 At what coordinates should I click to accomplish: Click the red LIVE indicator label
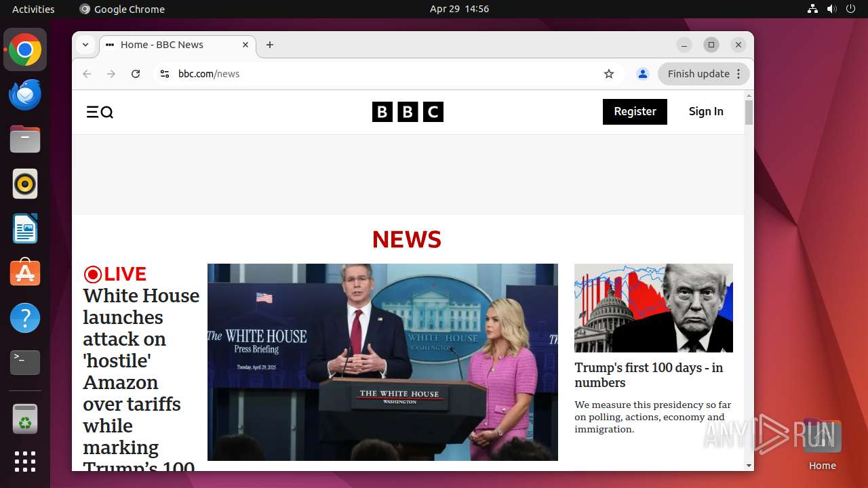pyautogui.click(x=115, y=274)
